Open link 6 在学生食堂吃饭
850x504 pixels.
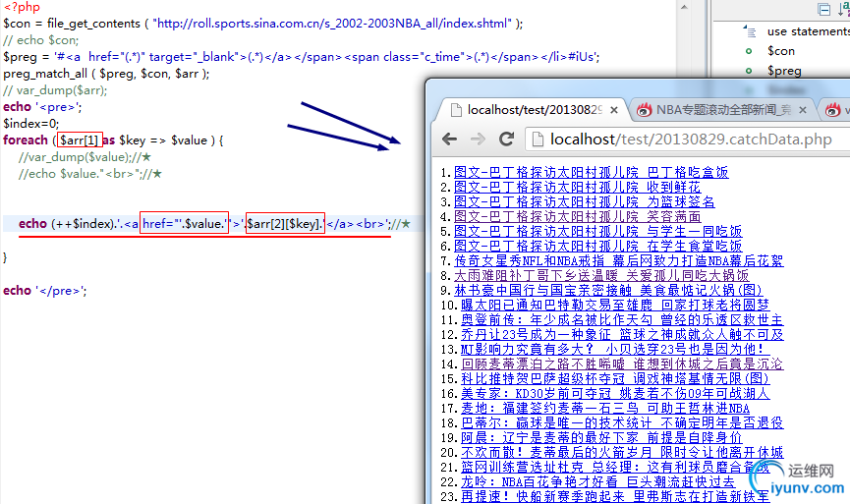coord(597,246)
